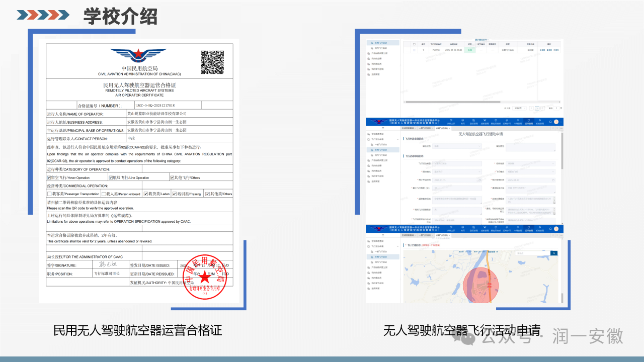Click page number 1 in table pagination

click(x=536, y=108)
